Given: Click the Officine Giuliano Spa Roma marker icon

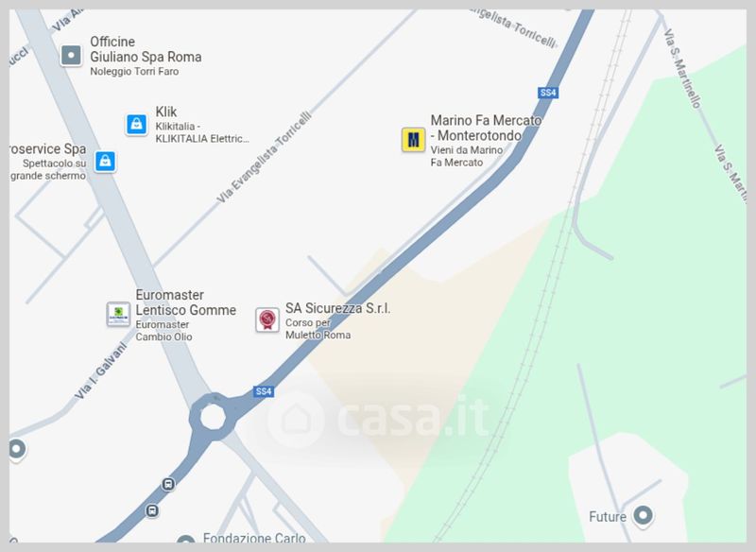Looking at the screenshot, I should click(72, 56).
